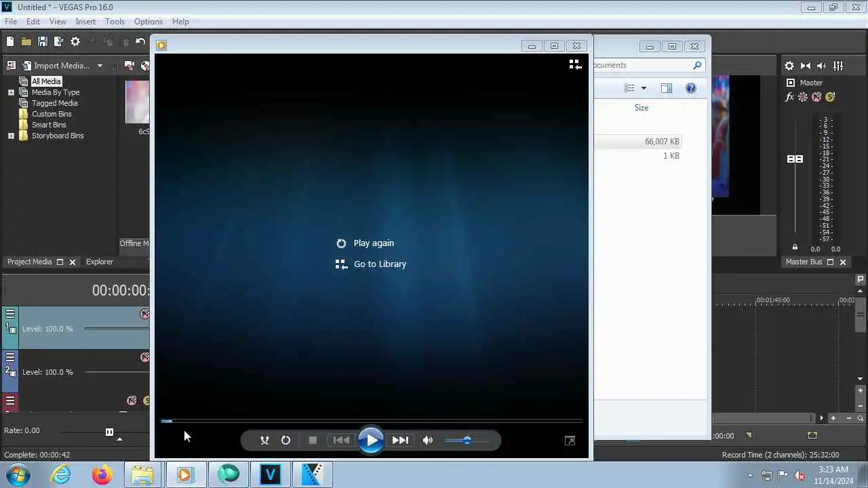Open Mixing Console icon in Master Bus
This screenshot has width=868, height=488.
(x=838, y=66)
